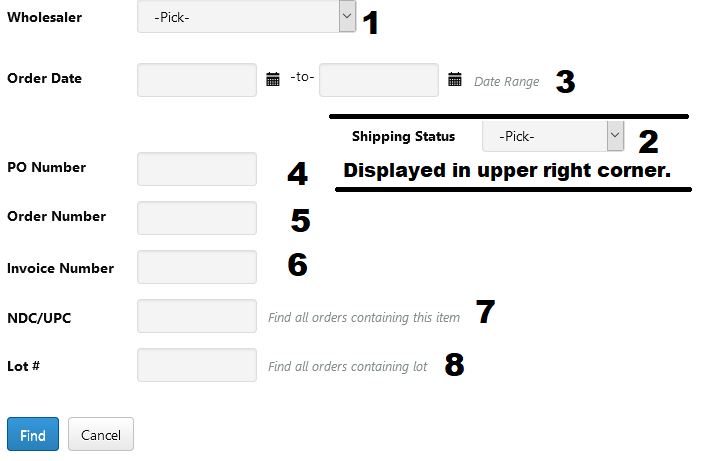The image size is (712, 461).
Task: Open the end Order Date calendar picker
Action: (455, 79)
